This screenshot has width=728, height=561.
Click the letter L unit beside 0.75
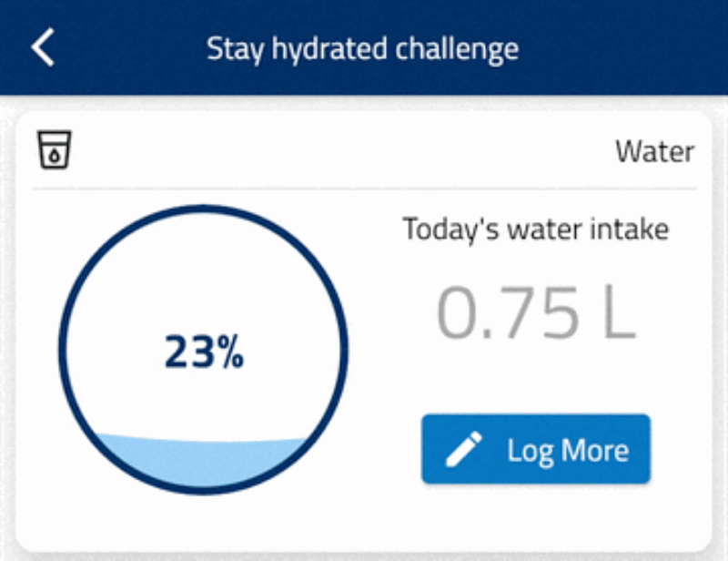[619, 312]
